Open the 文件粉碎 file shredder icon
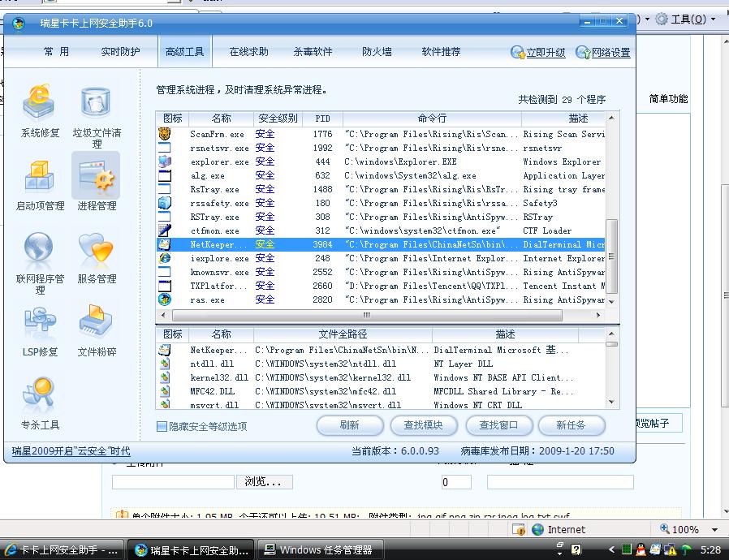The width and height of the screenshot is (729, 560). 97,321
